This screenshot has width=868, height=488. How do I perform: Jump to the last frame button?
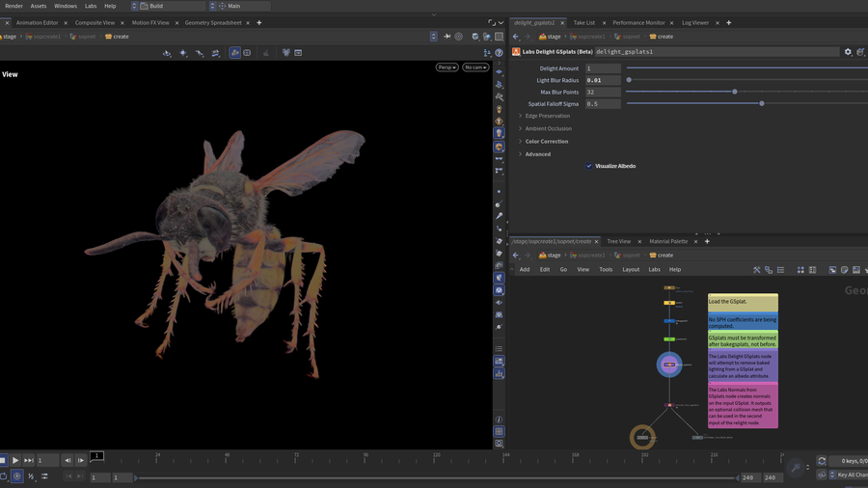tap(29, 460)
